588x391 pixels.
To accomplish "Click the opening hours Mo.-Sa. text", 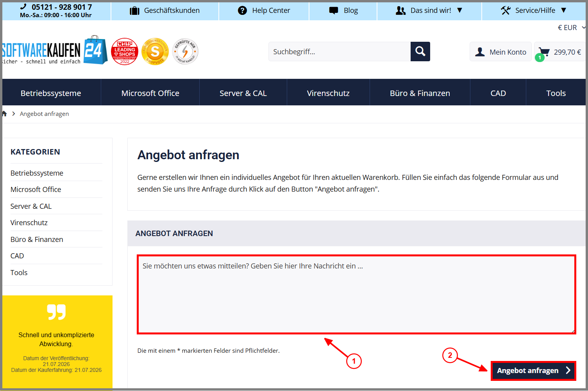I will [56, 15].
